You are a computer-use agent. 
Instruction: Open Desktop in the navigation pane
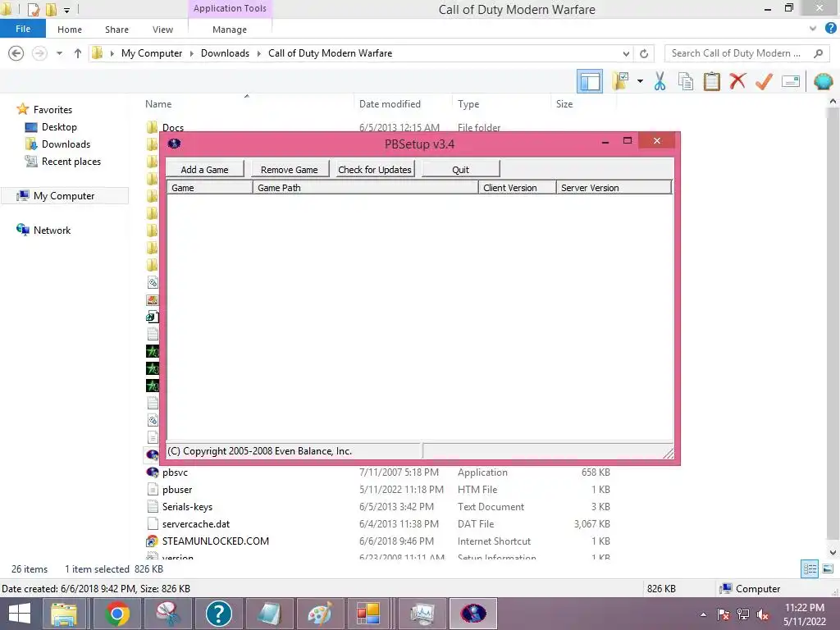(x=59, y=127)
